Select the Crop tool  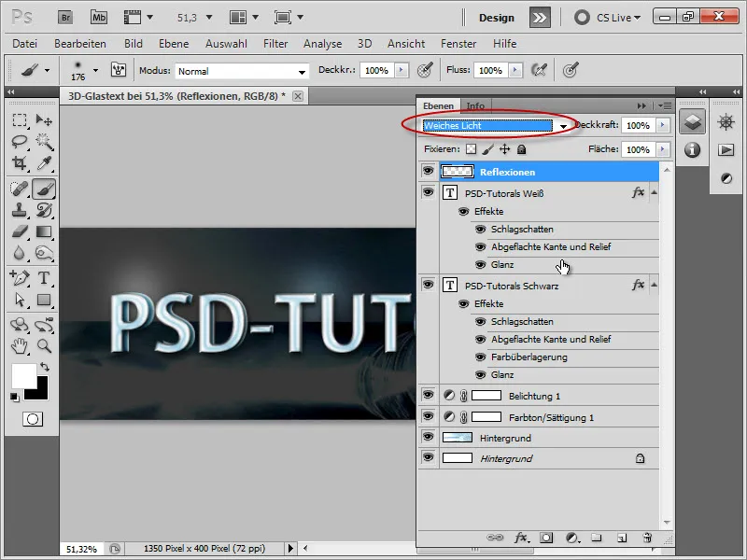[x=20, y=163]
